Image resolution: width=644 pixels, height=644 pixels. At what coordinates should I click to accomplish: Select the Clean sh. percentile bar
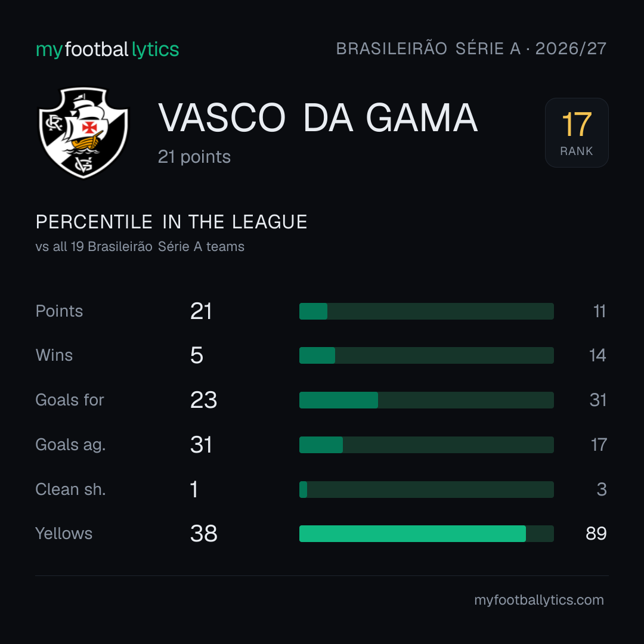pos(426,490)
